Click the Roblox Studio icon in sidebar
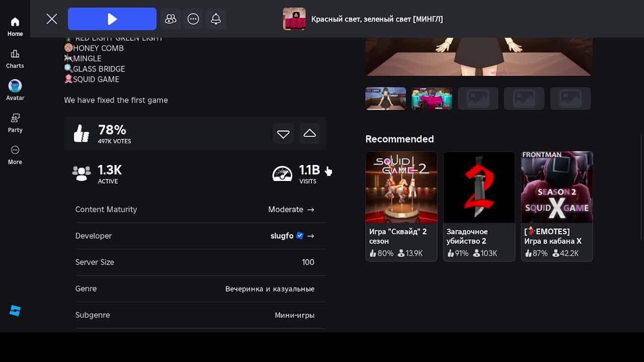This screenshot has height=362, width=644. coord(15,311)
